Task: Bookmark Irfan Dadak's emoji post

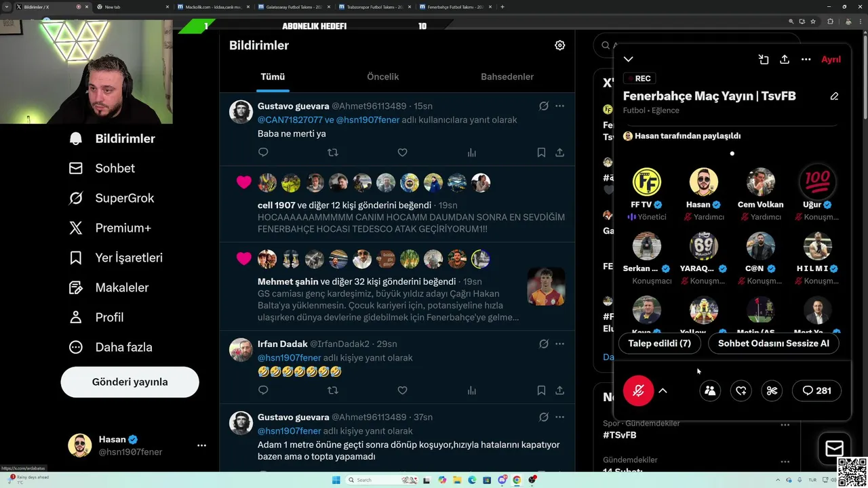Action: 541,390
